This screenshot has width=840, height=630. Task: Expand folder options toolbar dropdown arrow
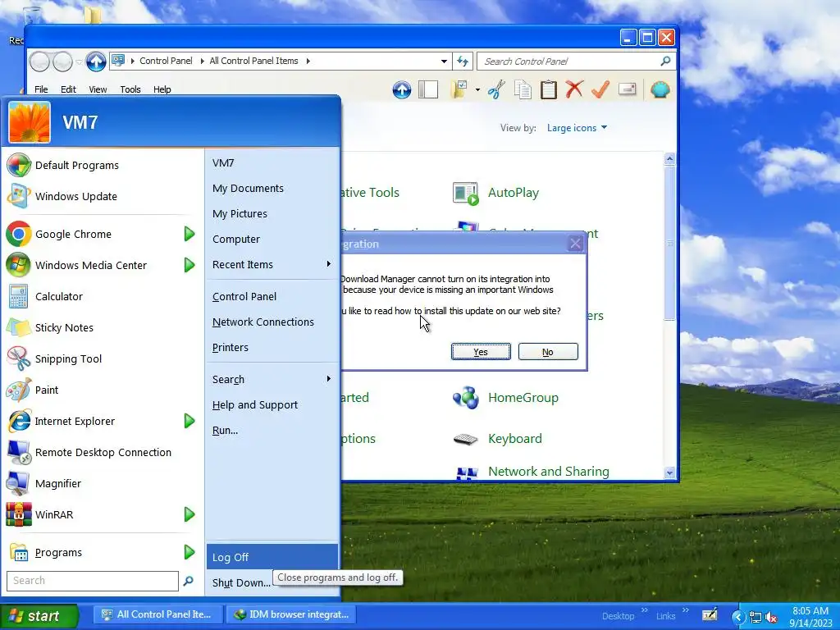[x=477, y=90]
